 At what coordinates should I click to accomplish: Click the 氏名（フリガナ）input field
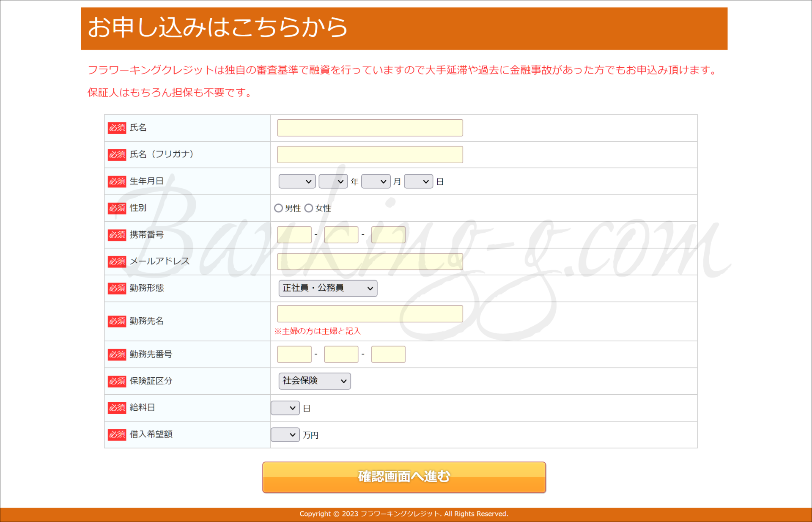370,154
